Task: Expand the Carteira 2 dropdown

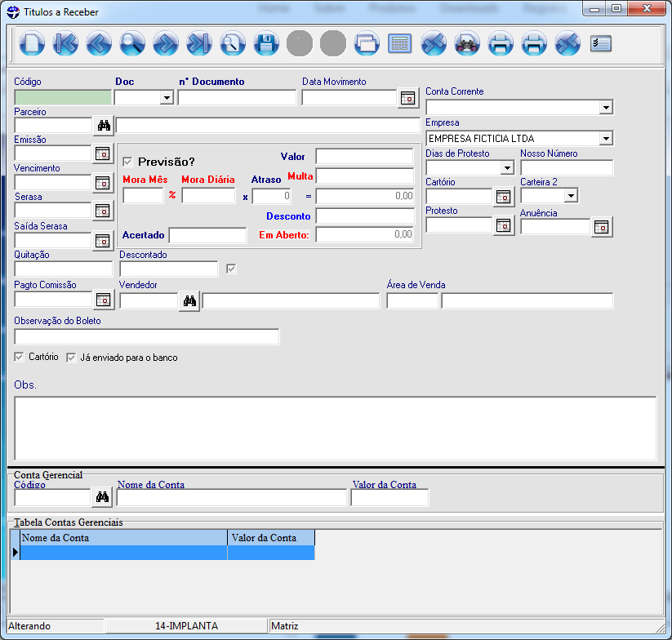Action: click(x=571, y=196)
